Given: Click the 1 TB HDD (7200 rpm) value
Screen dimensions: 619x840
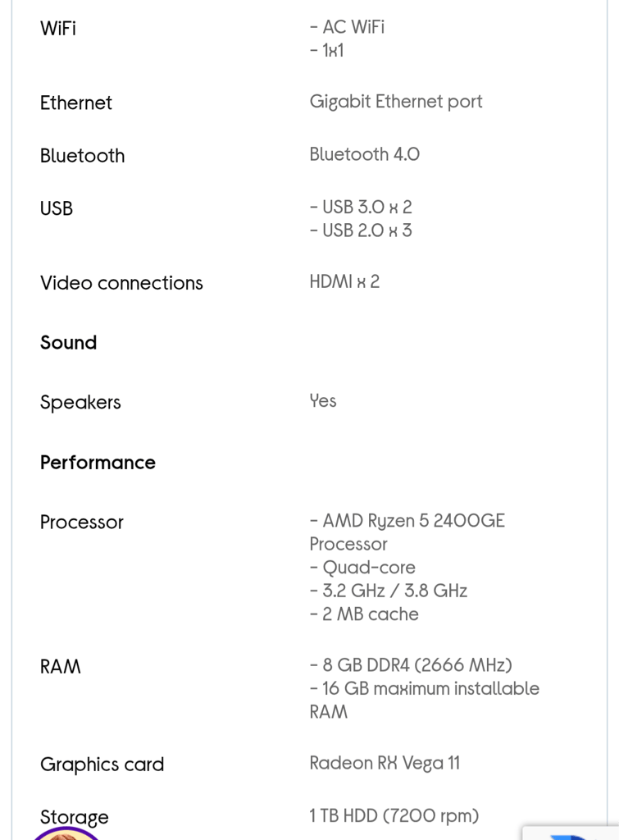Looking at the screenshot, I should [x=394, y=816].
